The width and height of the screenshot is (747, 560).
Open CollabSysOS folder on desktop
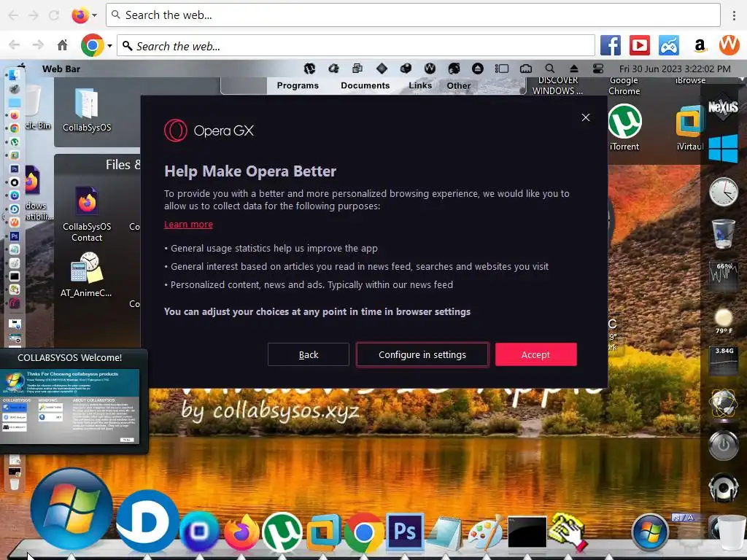87,110
